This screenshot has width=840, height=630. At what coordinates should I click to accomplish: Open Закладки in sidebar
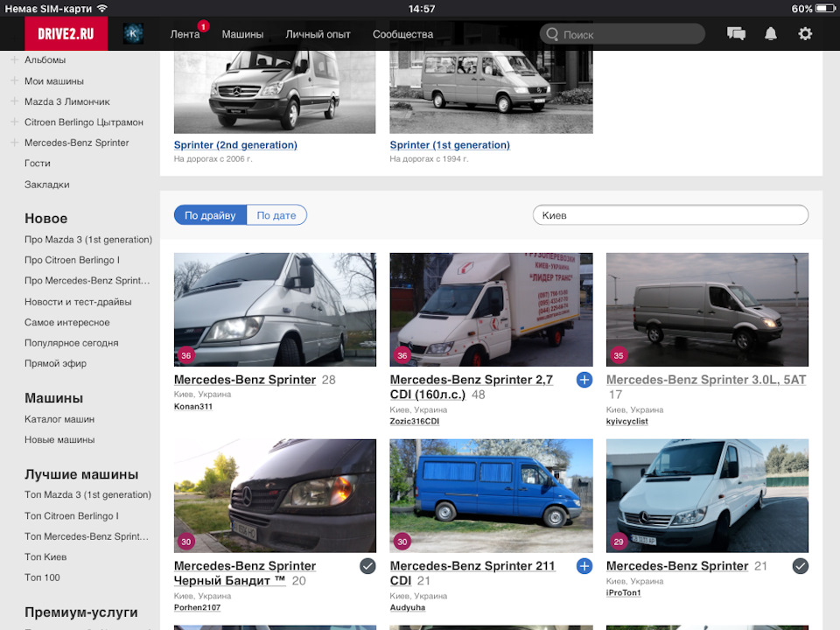(x=47, y=185)
